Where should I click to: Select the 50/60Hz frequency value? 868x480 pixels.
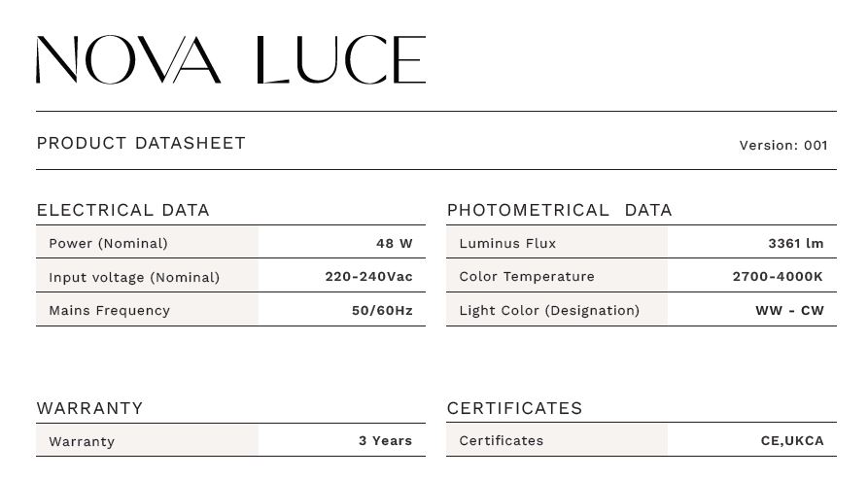[382, 310]
